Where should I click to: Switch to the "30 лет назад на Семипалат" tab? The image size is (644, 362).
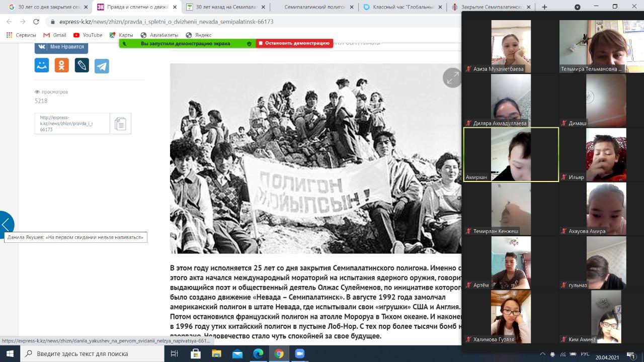225,7
